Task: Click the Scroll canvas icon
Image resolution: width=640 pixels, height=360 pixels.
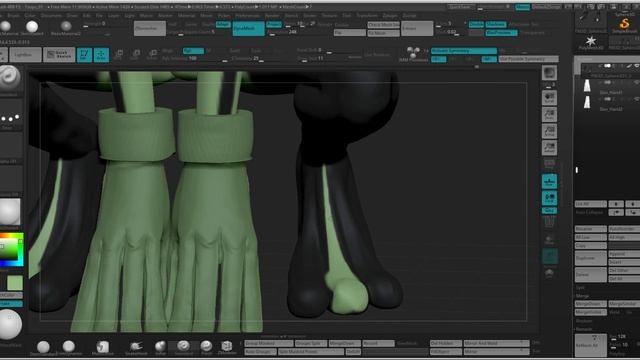Action: point(549,98)
